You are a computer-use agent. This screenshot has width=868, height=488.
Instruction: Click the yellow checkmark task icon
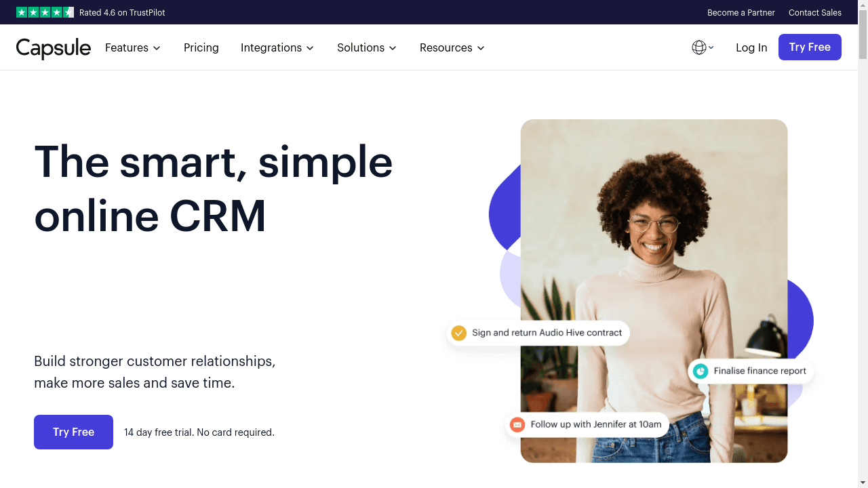[459, 333]
